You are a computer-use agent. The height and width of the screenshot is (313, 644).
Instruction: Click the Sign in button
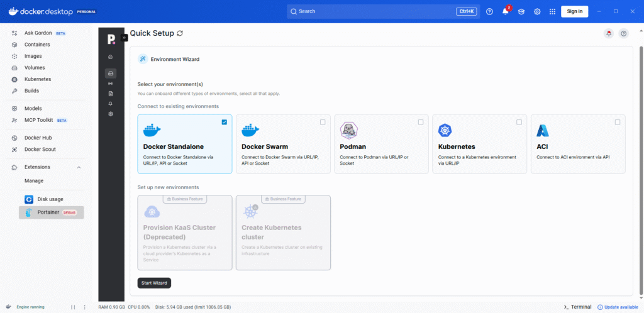pyautogui.click(x=574, y=11)
